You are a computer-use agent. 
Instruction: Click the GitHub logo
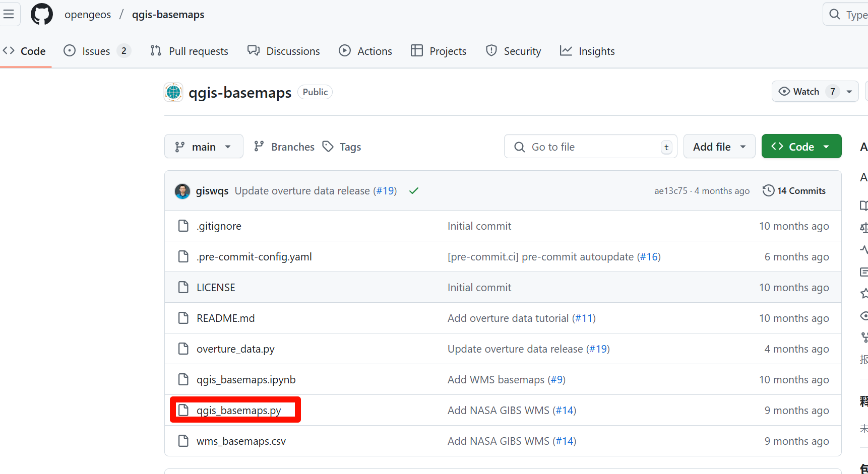click(x=42, y=14)
